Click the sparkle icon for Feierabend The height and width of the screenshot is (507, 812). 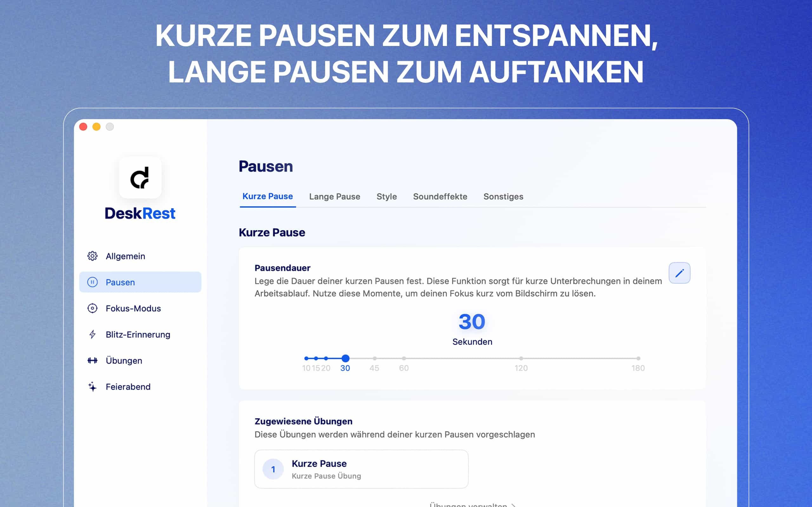click(x=92, y=387)
